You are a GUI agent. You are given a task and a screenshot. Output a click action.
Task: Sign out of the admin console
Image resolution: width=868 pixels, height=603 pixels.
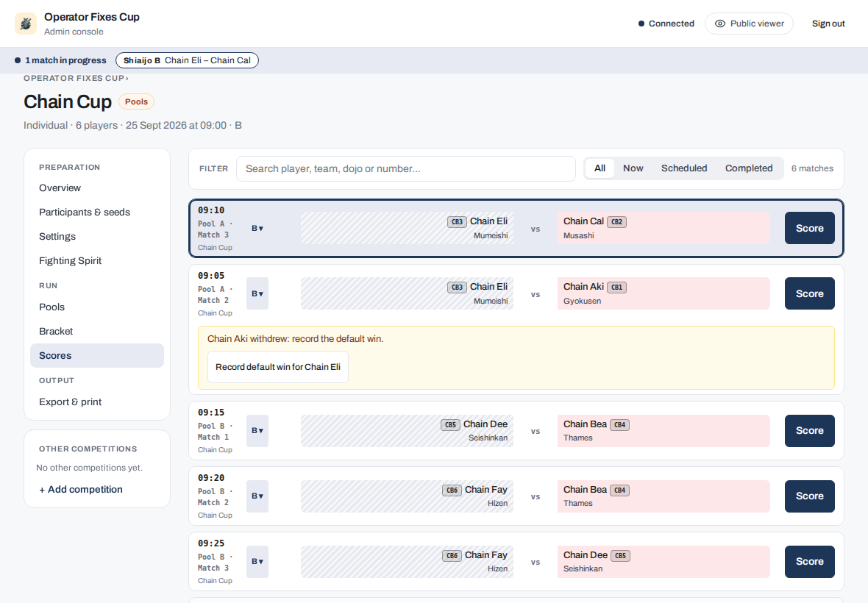(x=828, y=24)
